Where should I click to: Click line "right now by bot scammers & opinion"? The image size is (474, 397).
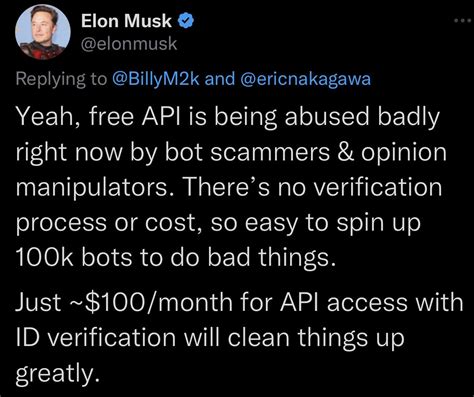point(231,153)
